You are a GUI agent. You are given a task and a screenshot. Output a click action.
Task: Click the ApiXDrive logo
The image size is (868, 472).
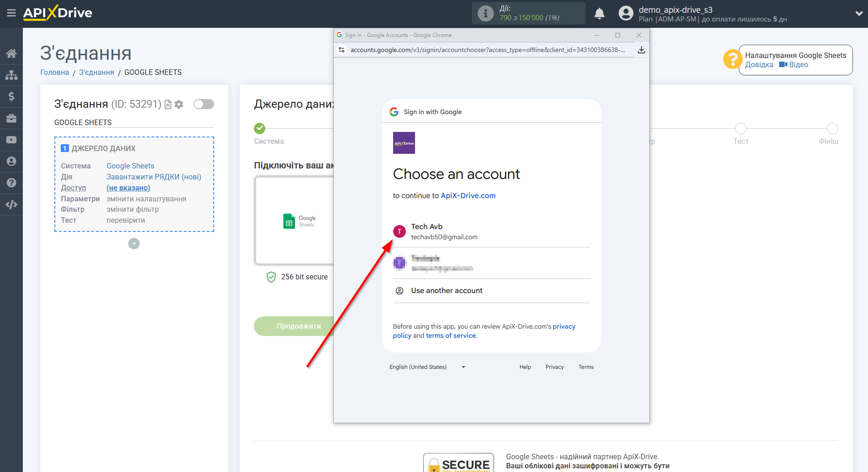tap(57, 13)
